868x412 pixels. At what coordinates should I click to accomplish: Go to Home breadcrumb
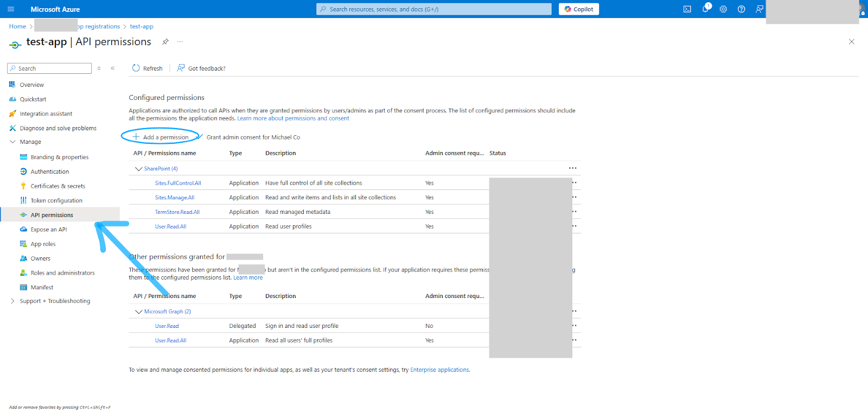pos(17,27)
